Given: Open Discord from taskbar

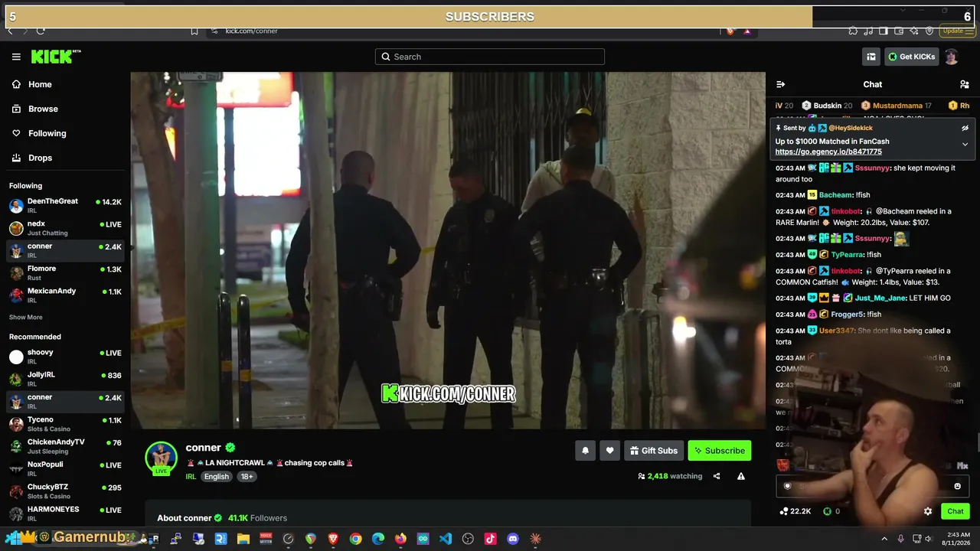Looking at the screenshot, I should [x=513, y=539].
